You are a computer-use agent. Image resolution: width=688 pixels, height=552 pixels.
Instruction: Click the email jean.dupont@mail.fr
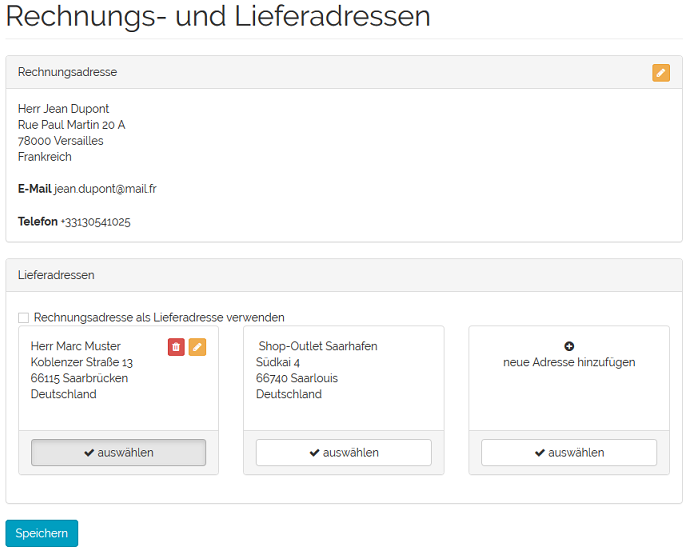coord(105,189)
